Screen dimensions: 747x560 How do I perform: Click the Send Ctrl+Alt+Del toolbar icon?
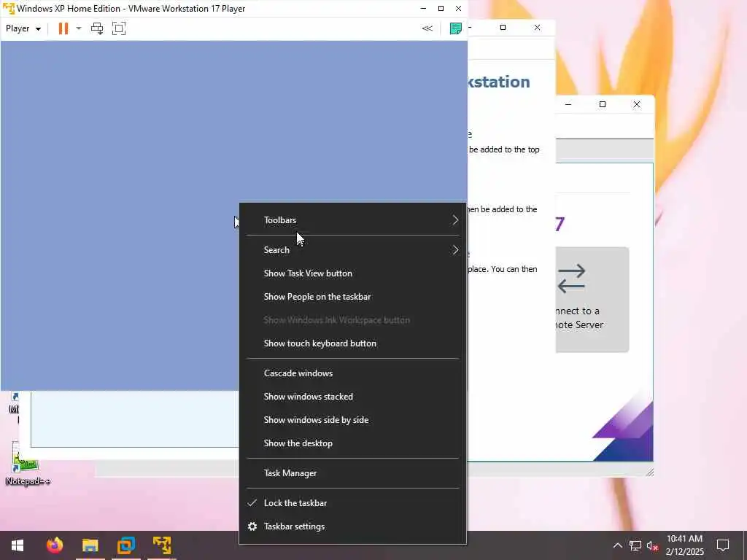(x=97, y=28)
